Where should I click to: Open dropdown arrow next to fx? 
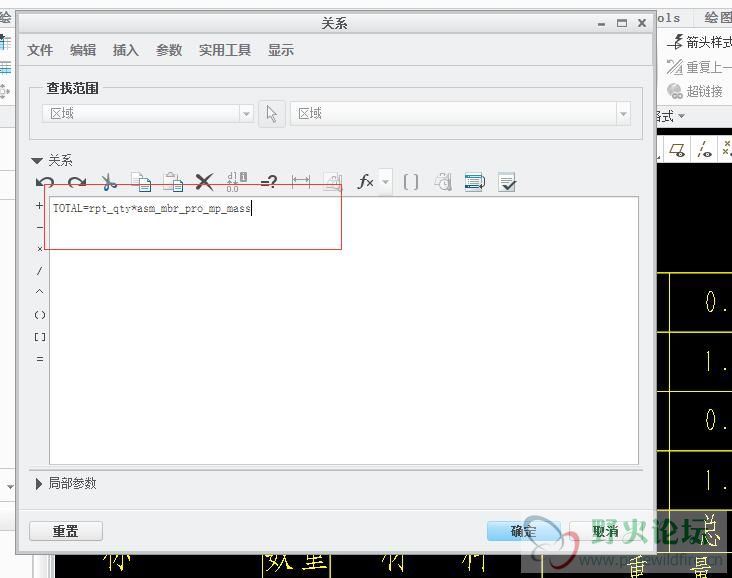pos(386,182)
